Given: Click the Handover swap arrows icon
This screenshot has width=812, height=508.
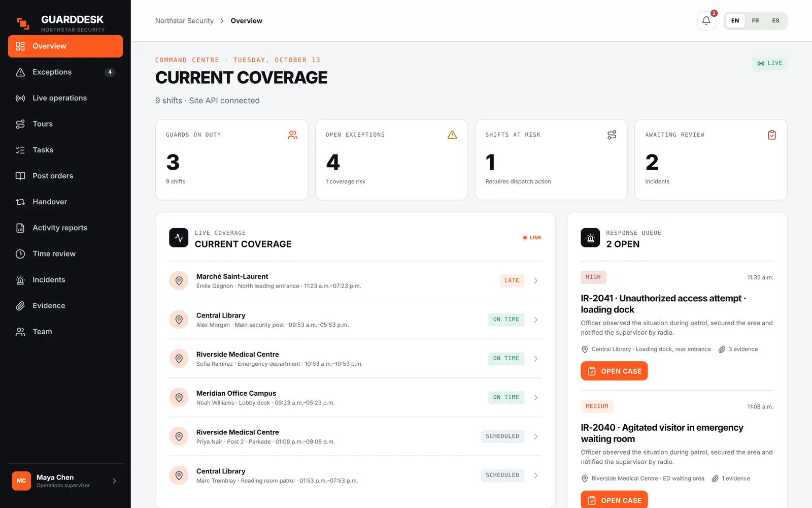Looking at the screenshot, I should point(20,202).
